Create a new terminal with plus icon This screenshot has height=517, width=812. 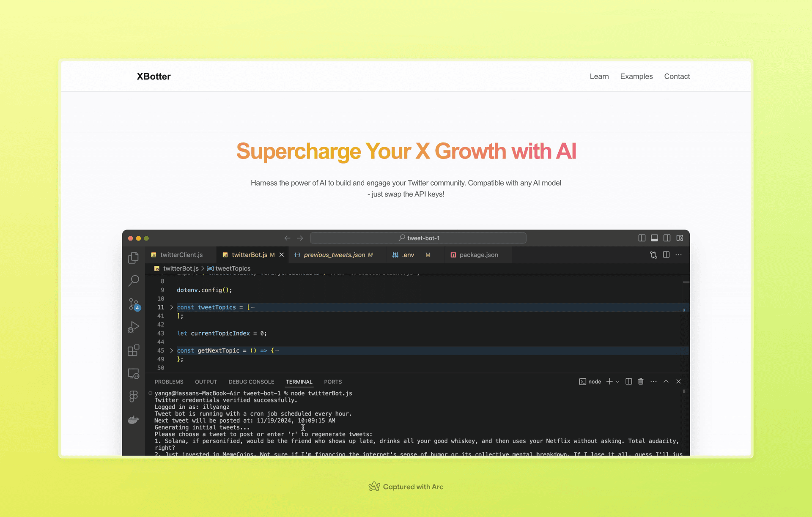609,381
